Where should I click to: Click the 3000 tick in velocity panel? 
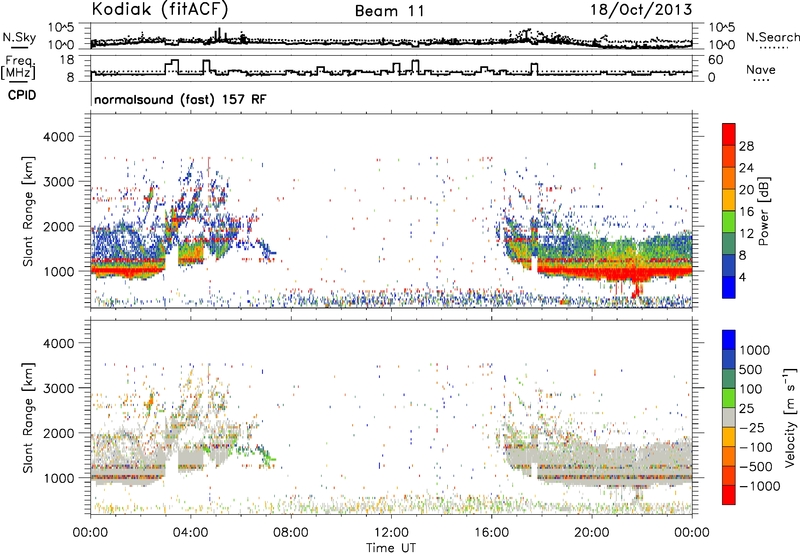tap(58, 388)
